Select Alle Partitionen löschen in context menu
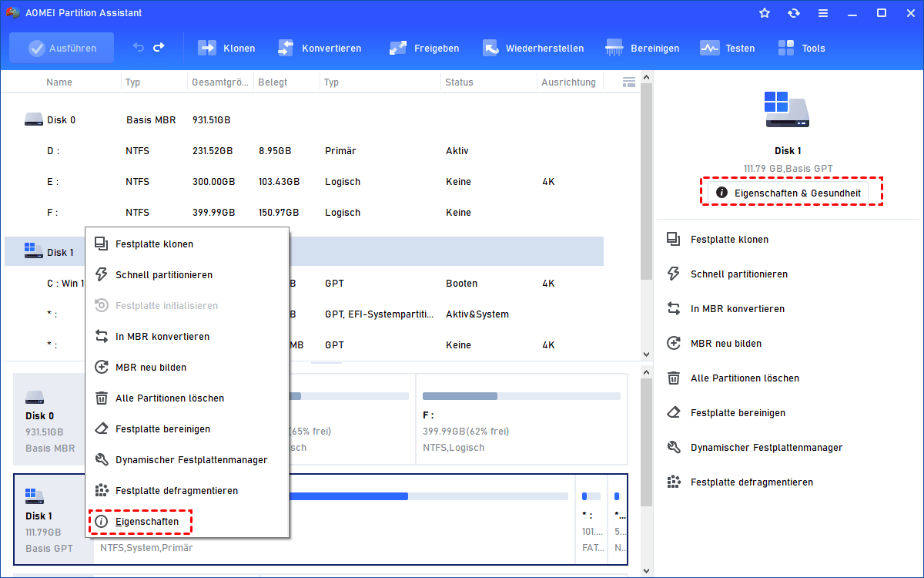 [187, 398]
